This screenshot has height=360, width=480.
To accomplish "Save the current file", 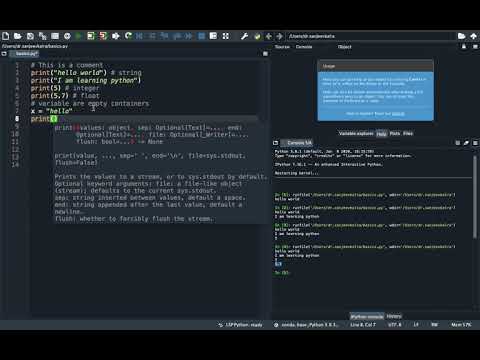I will (30, 36).
